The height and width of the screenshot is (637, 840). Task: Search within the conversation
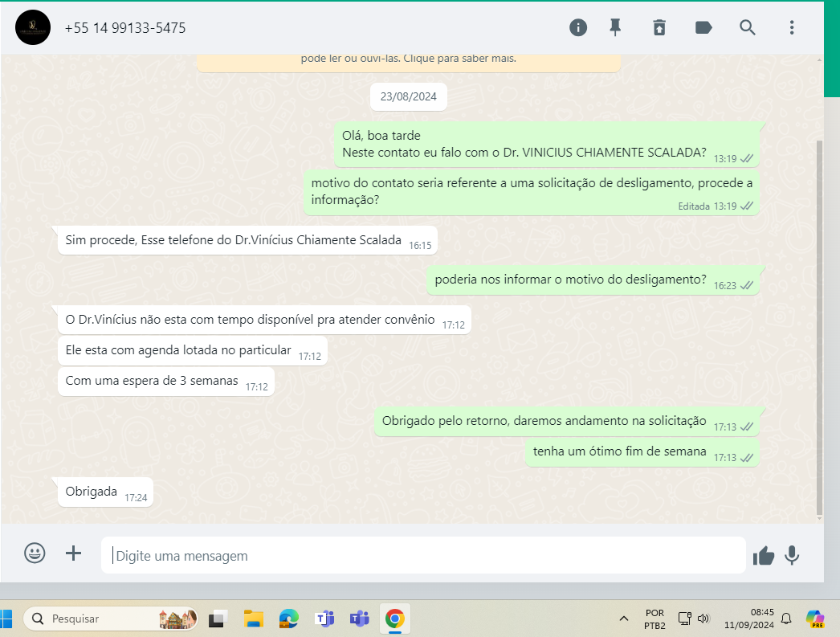[x=748, y=27]
